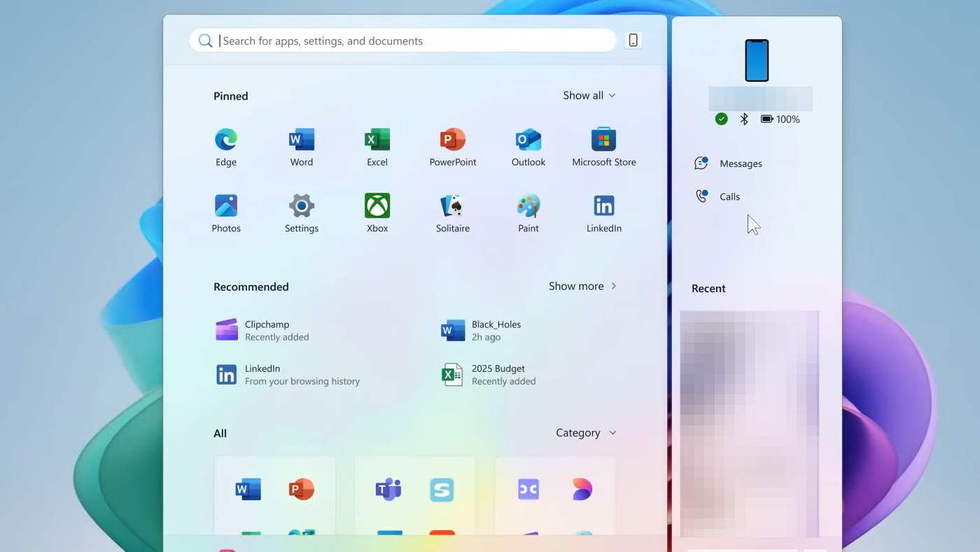The width and height of the screenshot is (980, 552).
Task: Click the search magnifier icon
Action: (x=205, y=41)
